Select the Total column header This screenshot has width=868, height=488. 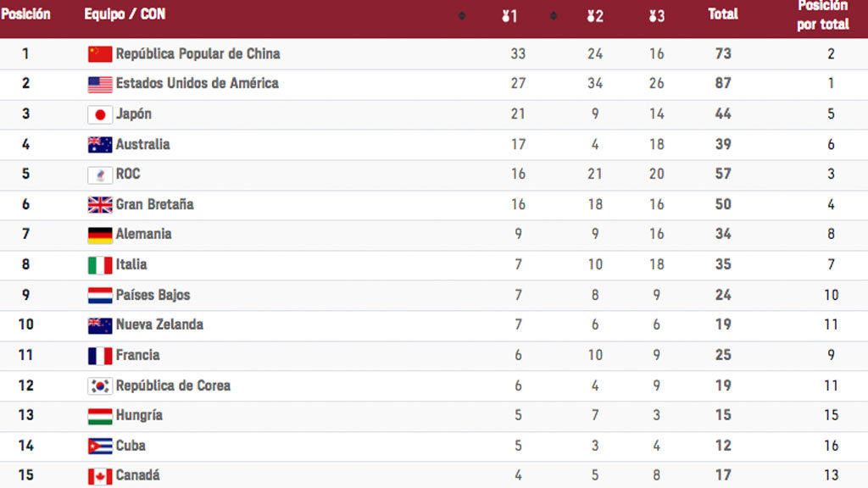(723, 14)
